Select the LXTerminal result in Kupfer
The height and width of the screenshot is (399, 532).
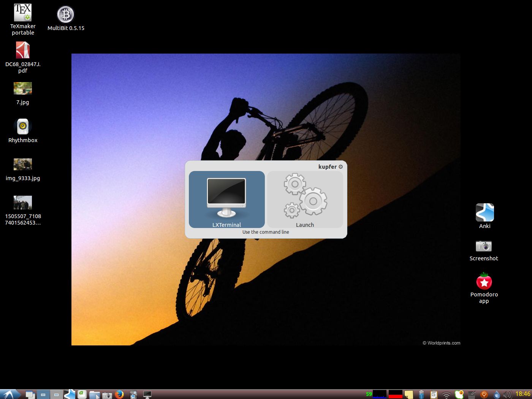pos(227,199)
